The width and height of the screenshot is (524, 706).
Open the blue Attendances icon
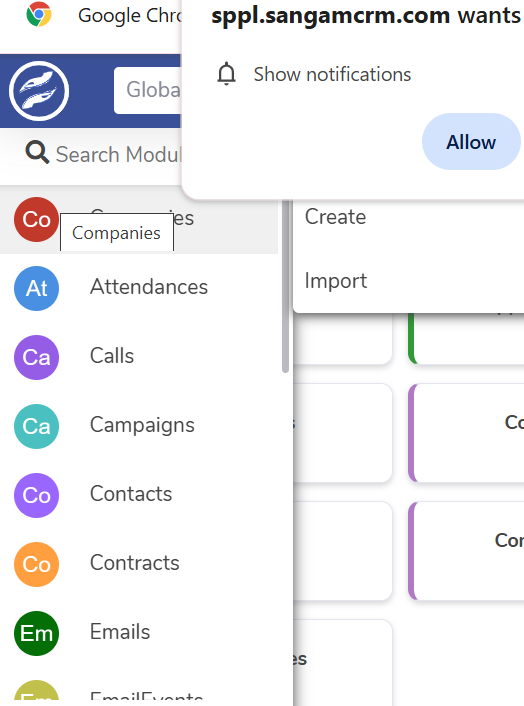36,289
